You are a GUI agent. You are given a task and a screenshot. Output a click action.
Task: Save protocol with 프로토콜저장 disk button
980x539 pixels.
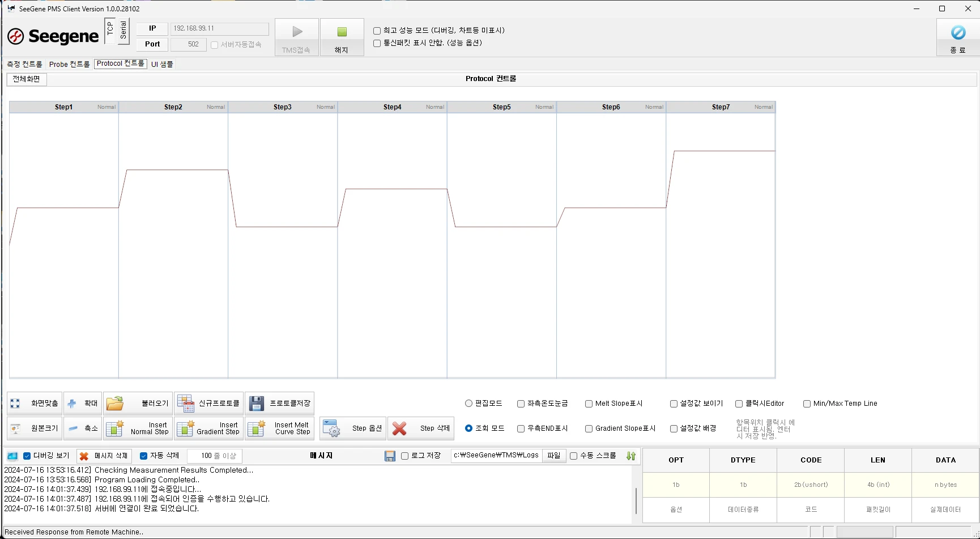[279, 404]
